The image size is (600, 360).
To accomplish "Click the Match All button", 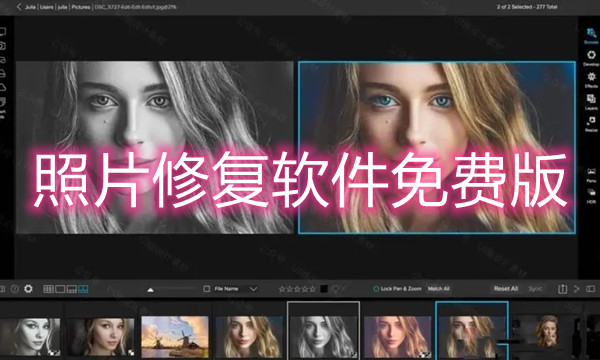I will tap(439, 289).
